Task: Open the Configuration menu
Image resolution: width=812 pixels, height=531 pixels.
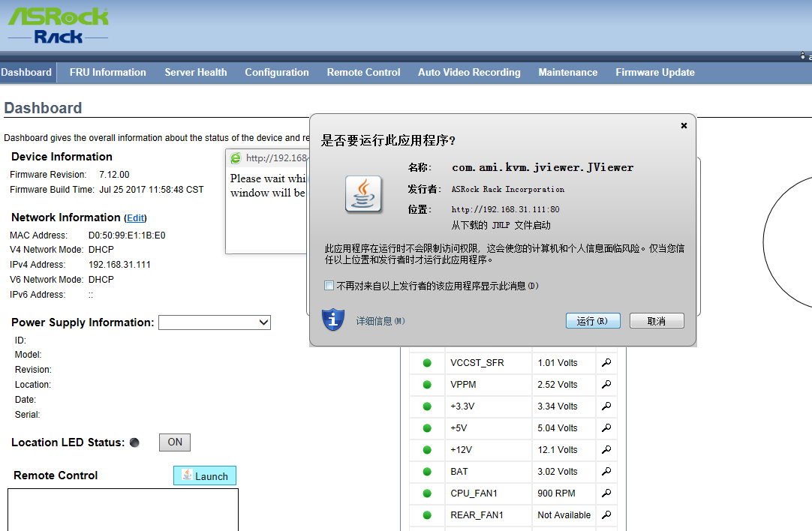Action: click(x=276, y=73)
